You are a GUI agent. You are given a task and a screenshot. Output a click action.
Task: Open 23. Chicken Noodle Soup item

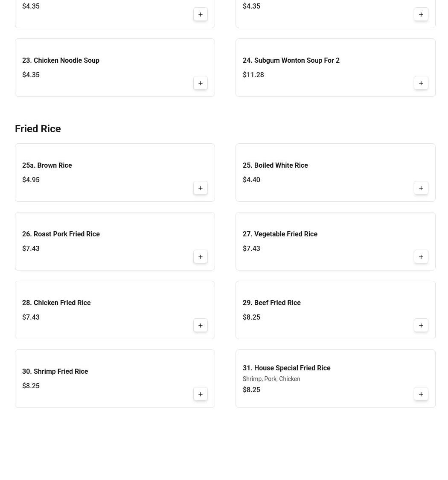click(61, 61)
